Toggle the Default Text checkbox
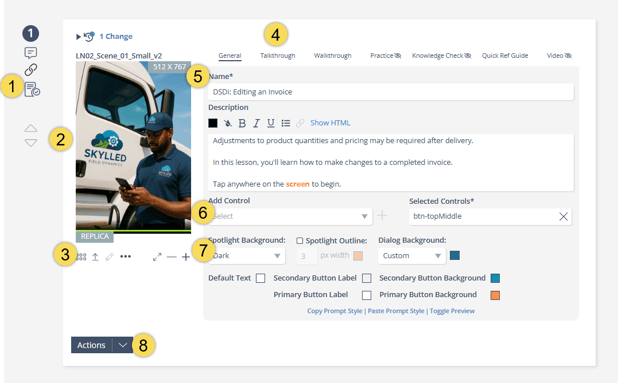Viewport: 618px width, 383px height. pyautogui.click(x=261, y=278)
